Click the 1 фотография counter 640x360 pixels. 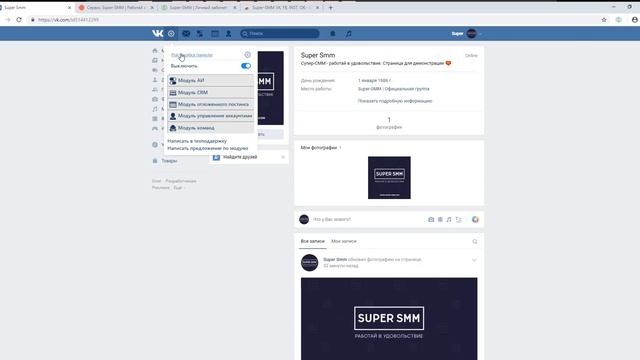coord(389,123)
